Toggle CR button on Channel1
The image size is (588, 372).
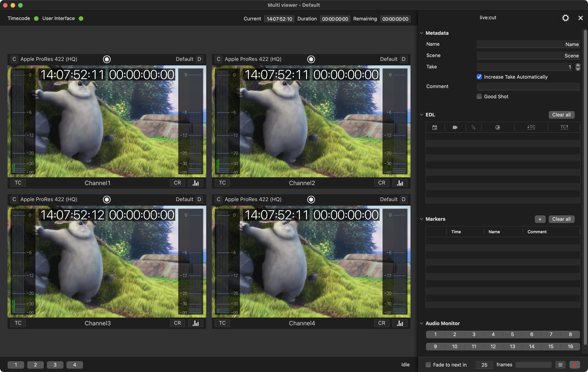177,183
